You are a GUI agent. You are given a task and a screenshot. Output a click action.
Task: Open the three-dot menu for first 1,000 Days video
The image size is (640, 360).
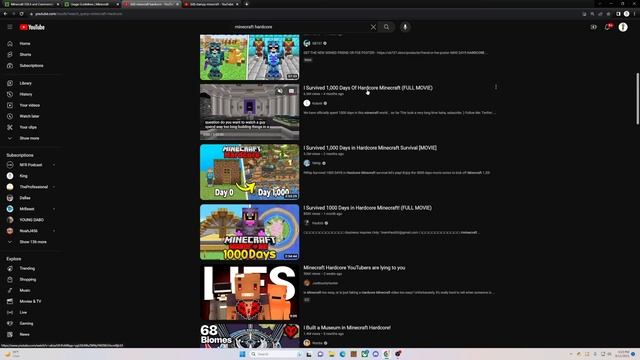[x=496, y=87]
